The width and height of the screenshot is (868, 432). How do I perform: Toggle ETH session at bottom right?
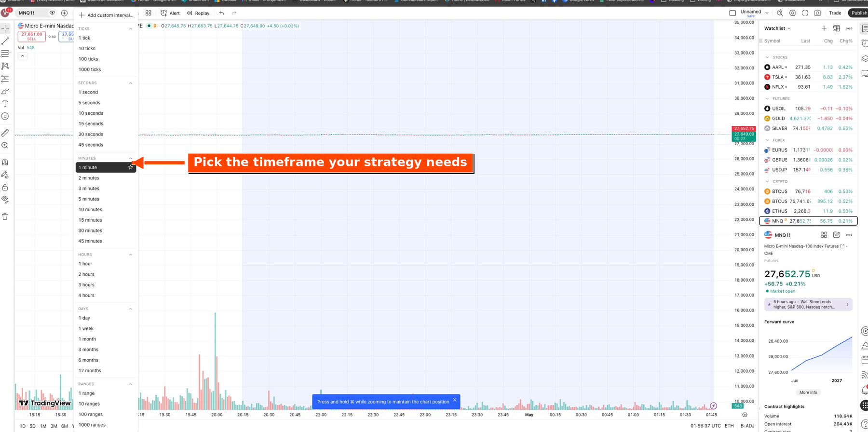coord(729,426)
